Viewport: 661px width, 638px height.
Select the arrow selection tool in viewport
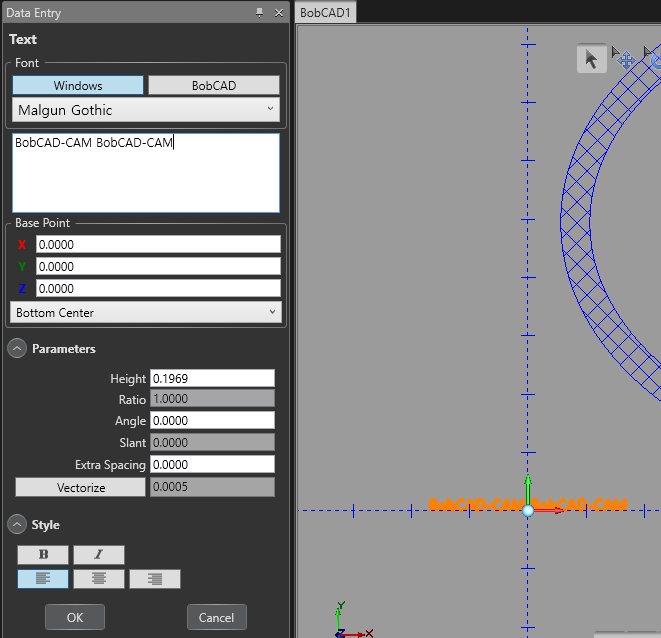pyautogui.click(x=591, y=59)
